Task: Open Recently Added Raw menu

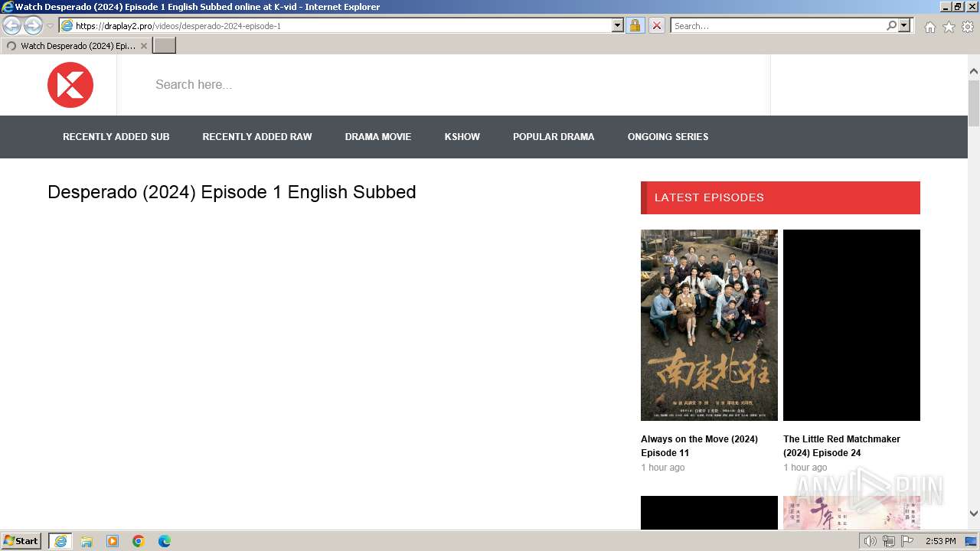Action: (257, 137)
